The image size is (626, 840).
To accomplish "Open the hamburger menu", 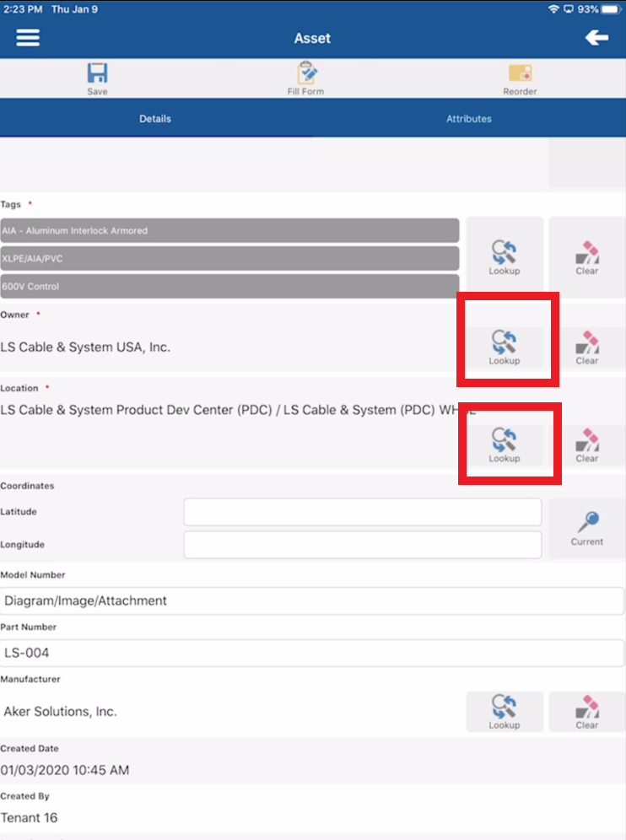I will (x=28, y=38).
